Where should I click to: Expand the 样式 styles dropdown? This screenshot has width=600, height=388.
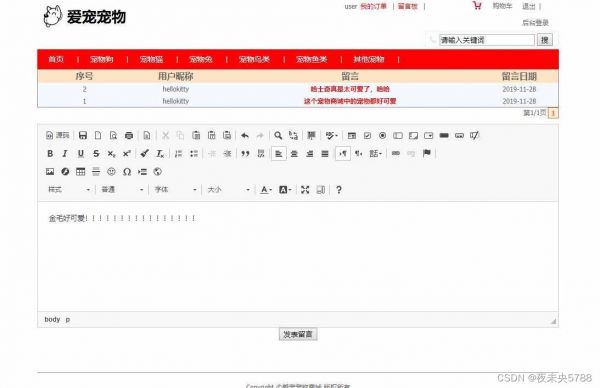pyautogui.click(x=69, y=189)
